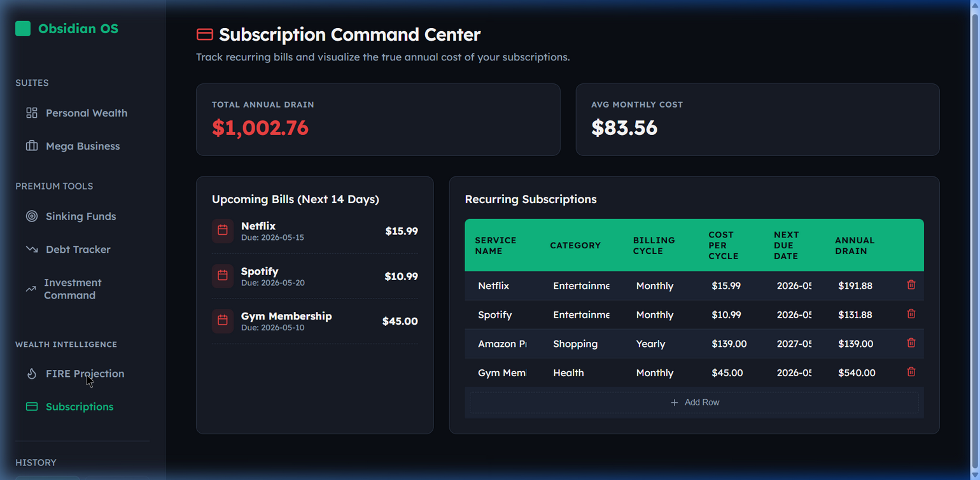Click the Mega Business briefcase icon
This screenshot has width=980, height=480.
[x=32, y=146]
